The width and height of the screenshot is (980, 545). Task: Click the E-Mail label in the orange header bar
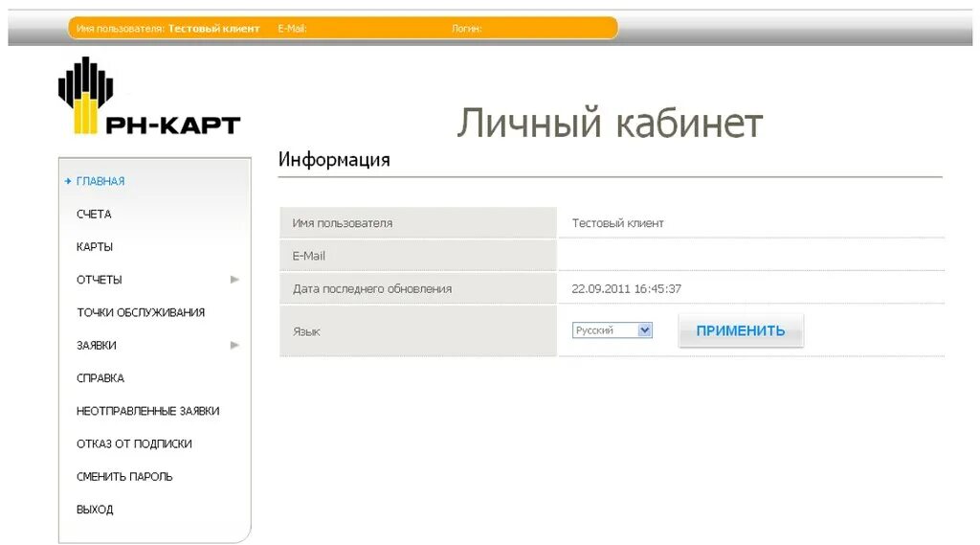pos(292,29)
